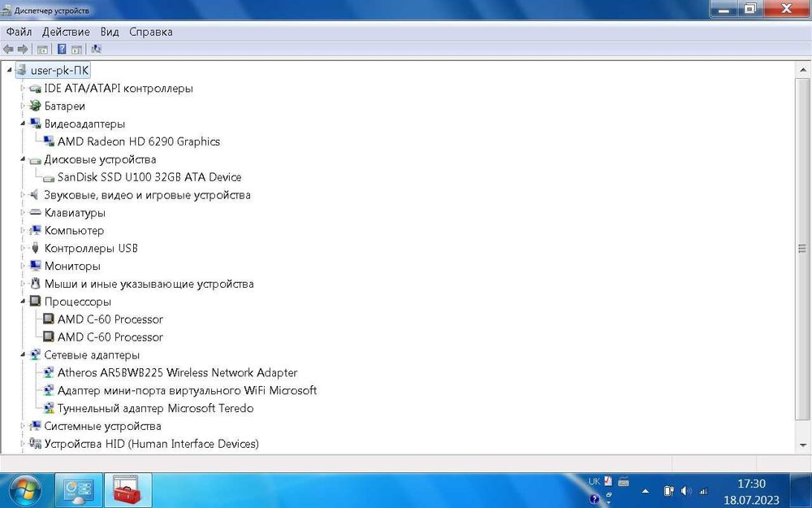Open the red toolbox taskbar application
Image resolution: width=812 pixels, height=508 pixels.
coord(128,490)
